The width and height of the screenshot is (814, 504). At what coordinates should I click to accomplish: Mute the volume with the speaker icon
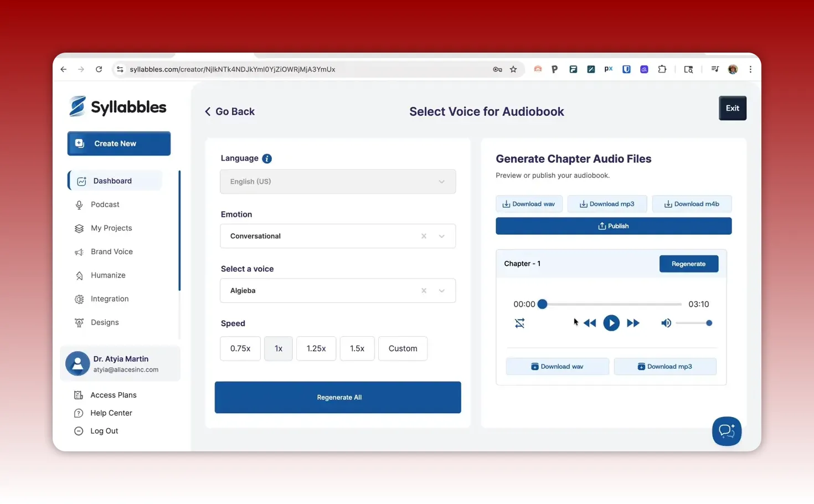[x=666, y=323]
